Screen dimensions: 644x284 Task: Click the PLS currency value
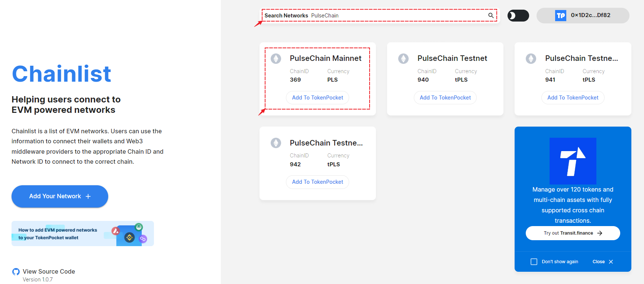[332, 80]
